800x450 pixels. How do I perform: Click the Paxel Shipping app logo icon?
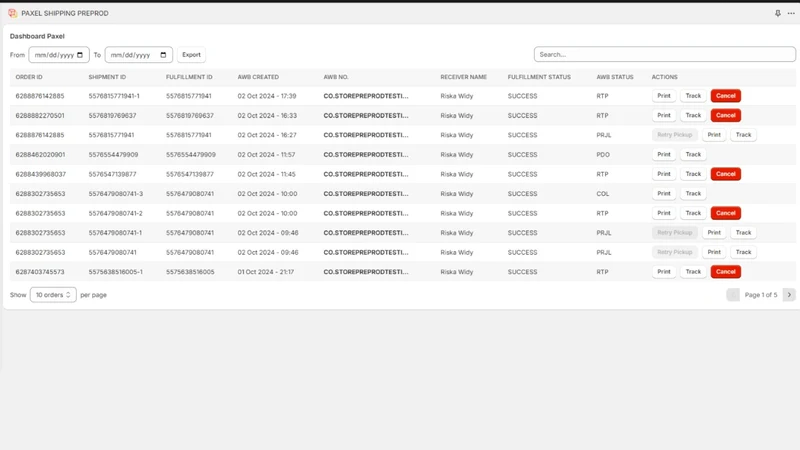click(13, 13)
